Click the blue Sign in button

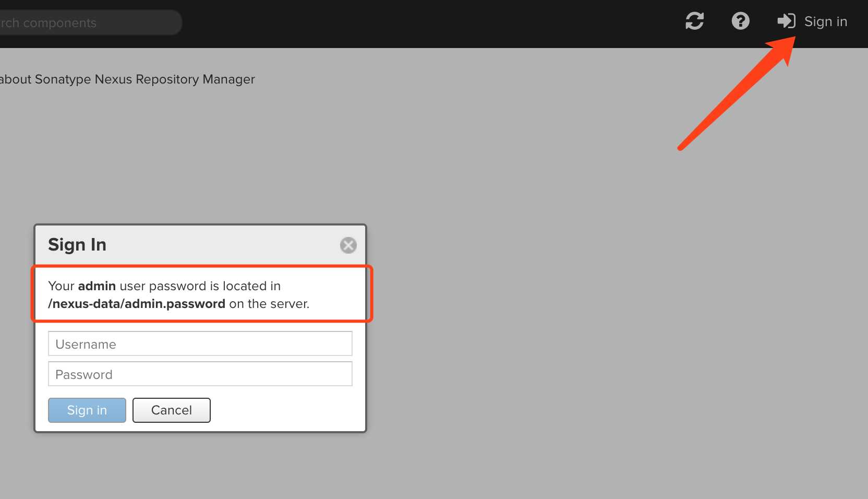click(x=87, y=410)
